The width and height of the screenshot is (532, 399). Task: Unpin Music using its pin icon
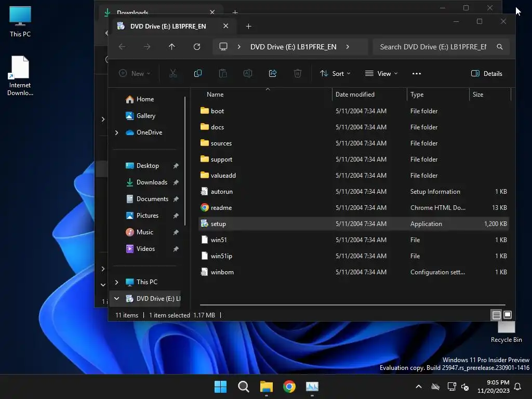(176, 232)
